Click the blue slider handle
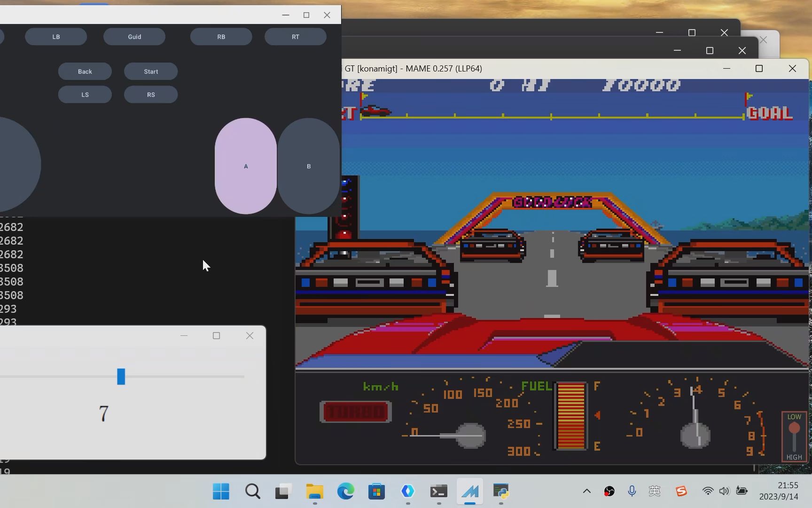The width and height of the screenshot is (812, 508). (121, 376)
